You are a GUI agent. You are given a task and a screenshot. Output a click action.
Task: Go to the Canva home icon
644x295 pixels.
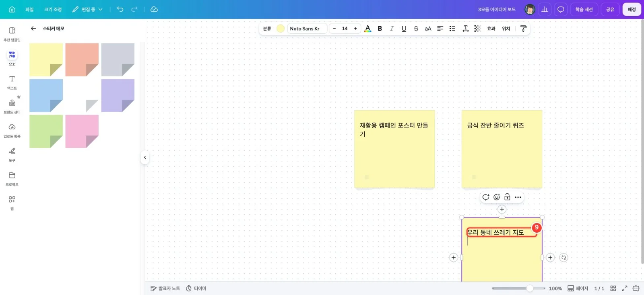(x=12, y=9)
